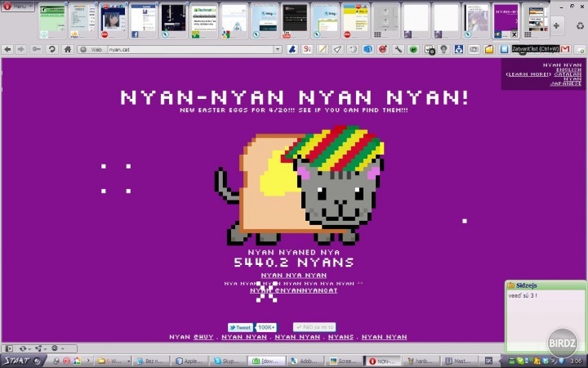588x368 pixels.
Task: Click the NYAN NYA NYAN link below counter
Action: 294,276
